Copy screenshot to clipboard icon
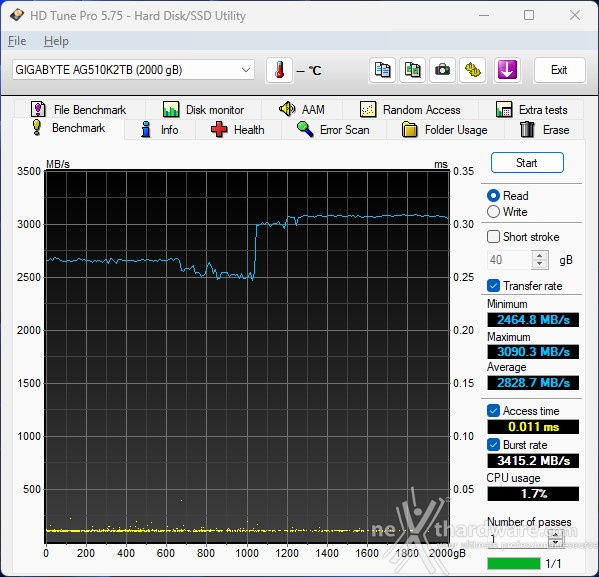This screenshot has height=577, width=599. [412, 70]
